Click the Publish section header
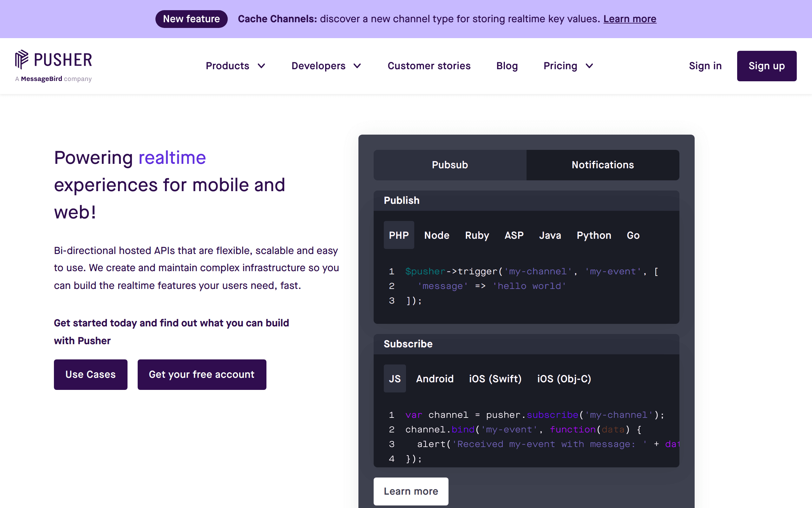The image size is (812, 508). click(526, 201)
